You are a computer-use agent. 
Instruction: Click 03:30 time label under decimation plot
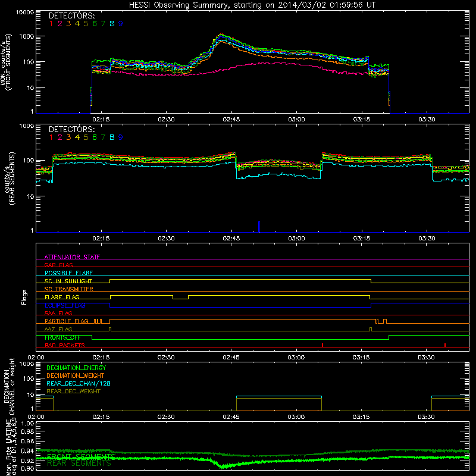[426, 417]
